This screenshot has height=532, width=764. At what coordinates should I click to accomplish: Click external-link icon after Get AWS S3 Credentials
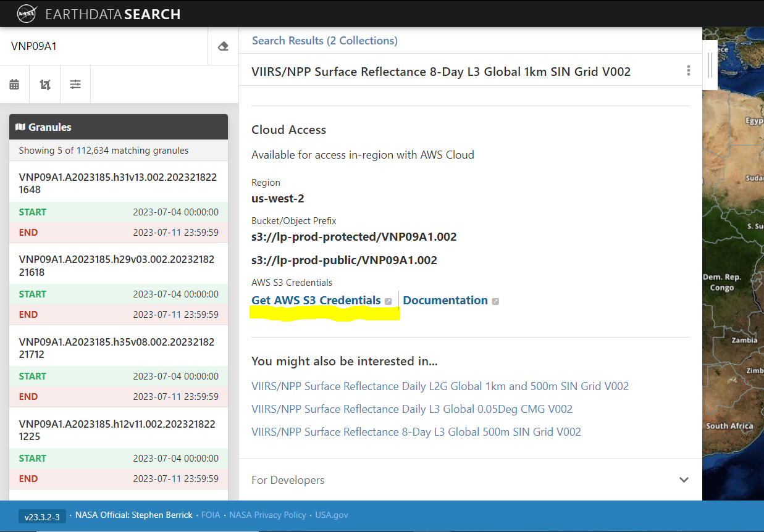coord(388,301)
